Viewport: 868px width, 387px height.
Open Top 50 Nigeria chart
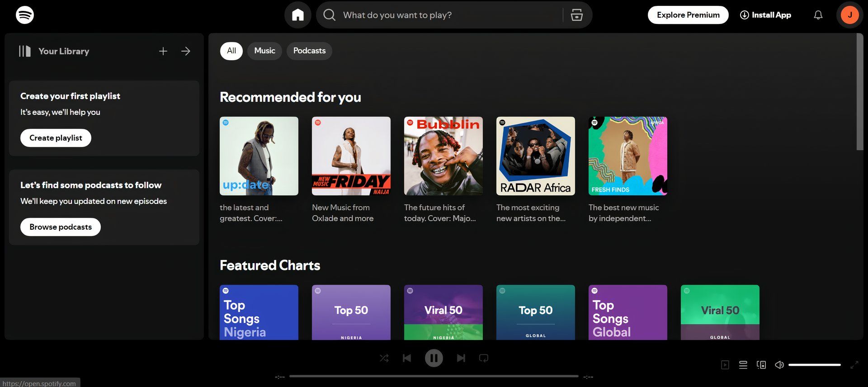(351, 312)
